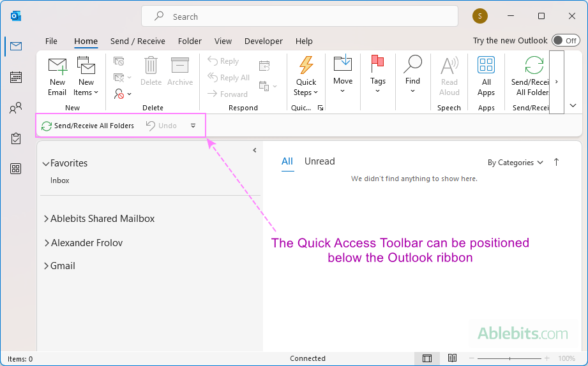588x366 pixels.
Task: Open the View tab
Action: [x=223, y=41]
